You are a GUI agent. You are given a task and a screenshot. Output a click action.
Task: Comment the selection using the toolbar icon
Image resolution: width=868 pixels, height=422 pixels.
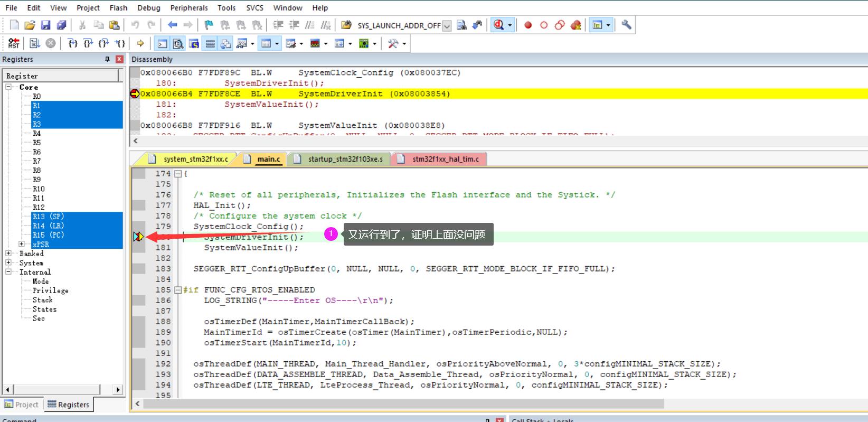click(x=310, y=25)
